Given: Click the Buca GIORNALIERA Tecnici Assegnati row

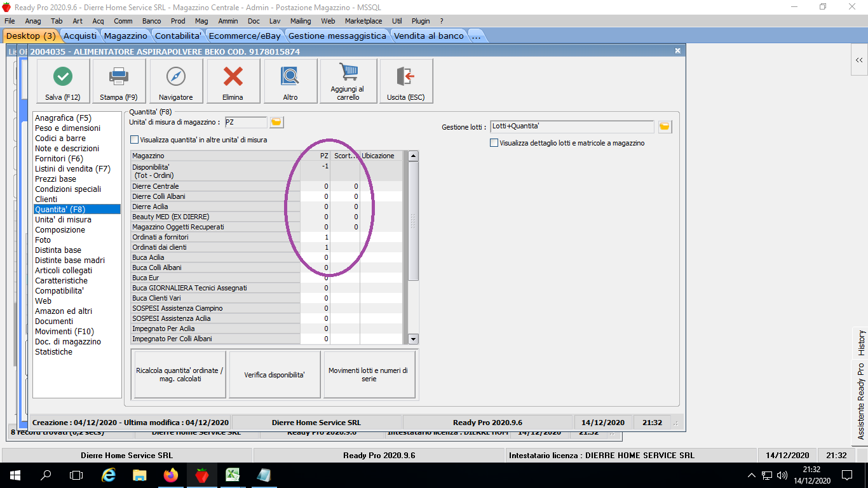Looking at the screenshot, I should [x=266, y=288].
